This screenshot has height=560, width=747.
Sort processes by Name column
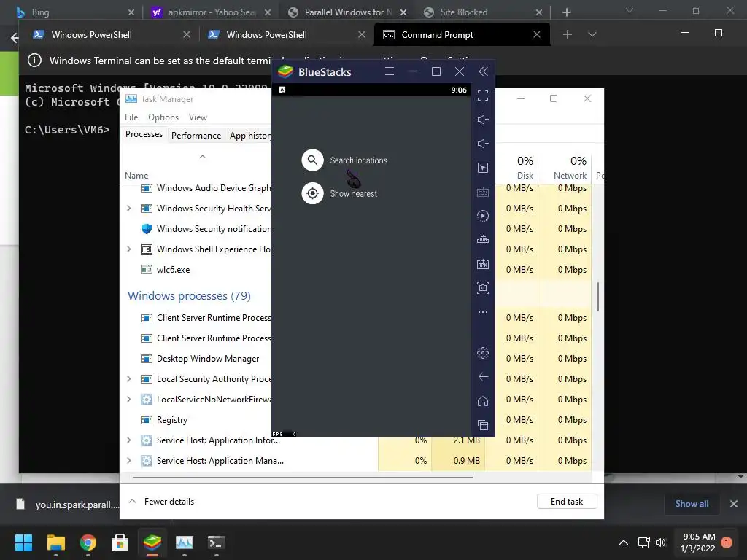pos(136,175)
